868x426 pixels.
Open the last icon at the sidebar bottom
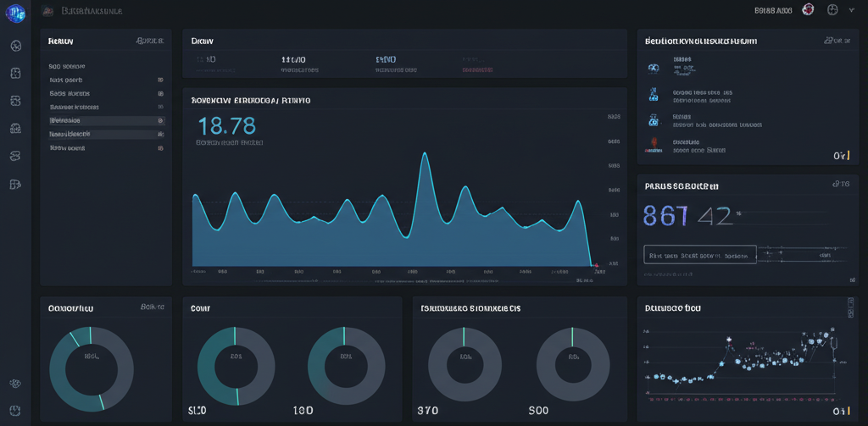point(15,411)
